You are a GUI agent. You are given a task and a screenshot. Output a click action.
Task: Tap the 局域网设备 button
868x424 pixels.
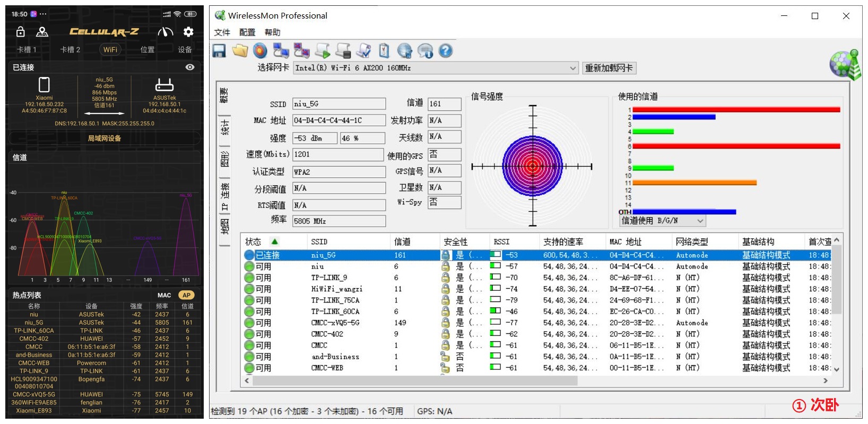tap(105, 138)
